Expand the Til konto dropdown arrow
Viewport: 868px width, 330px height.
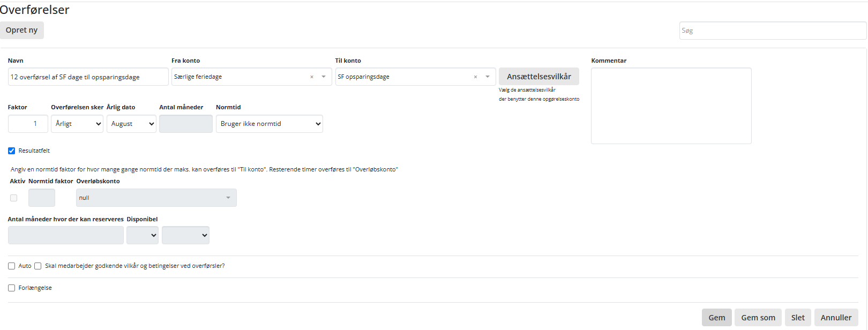click(488, 77)
